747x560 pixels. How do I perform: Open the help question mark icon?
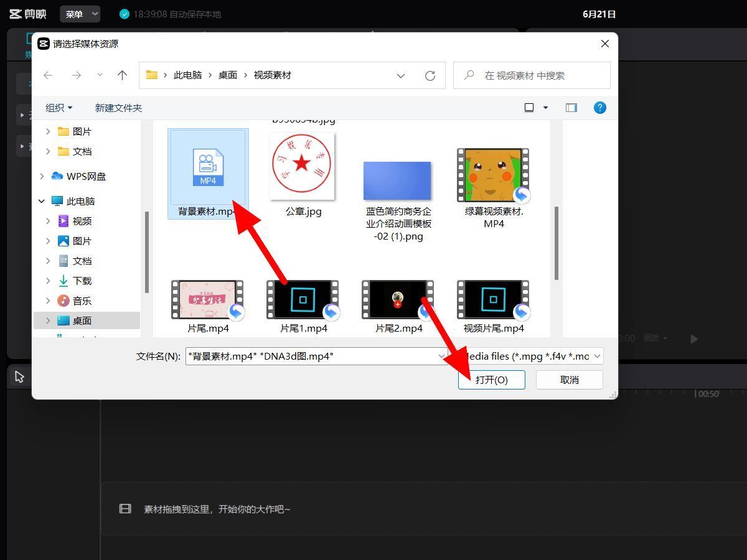coord(599,108)
